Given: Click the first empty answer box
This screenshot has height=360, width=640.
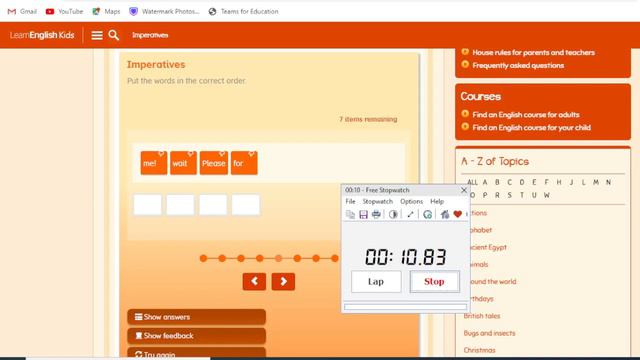Looking at the screenshot, I should [148, 205].
